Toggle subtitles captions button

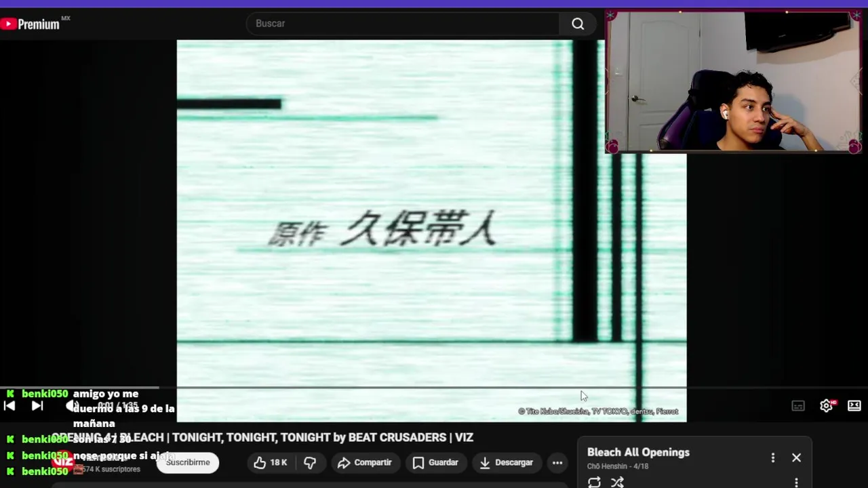[x=798, y=406]
